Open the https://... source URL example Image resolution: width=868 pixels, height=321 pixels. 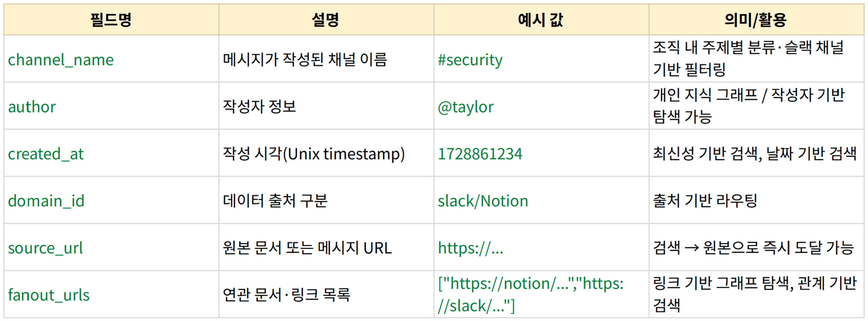pos(470,249)
